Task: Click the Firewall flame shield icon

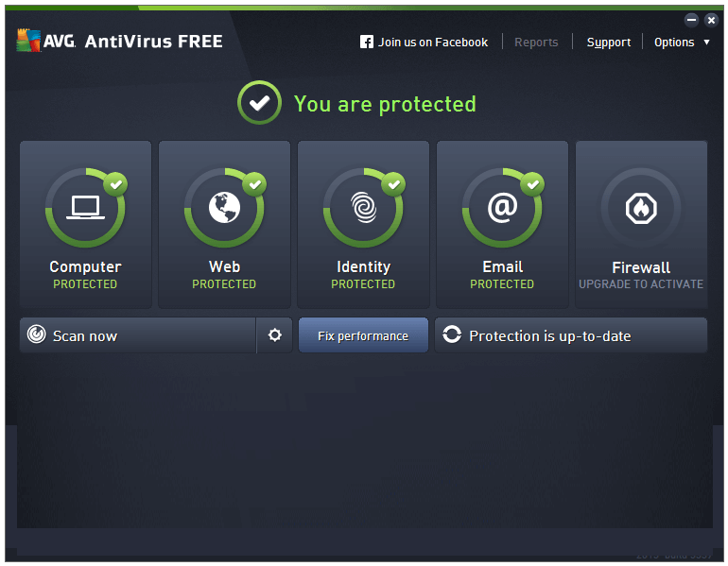Action: click(641, 208)
